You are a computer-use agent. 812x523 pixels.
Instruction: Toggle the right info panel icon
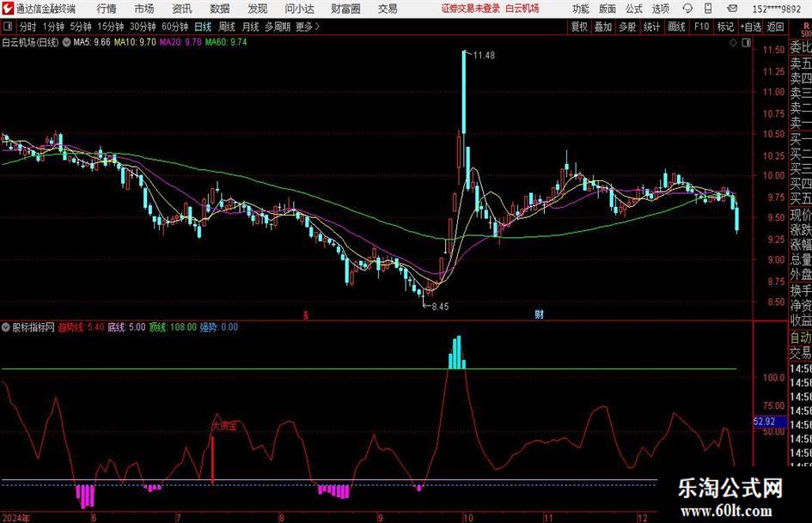(746, 43)
